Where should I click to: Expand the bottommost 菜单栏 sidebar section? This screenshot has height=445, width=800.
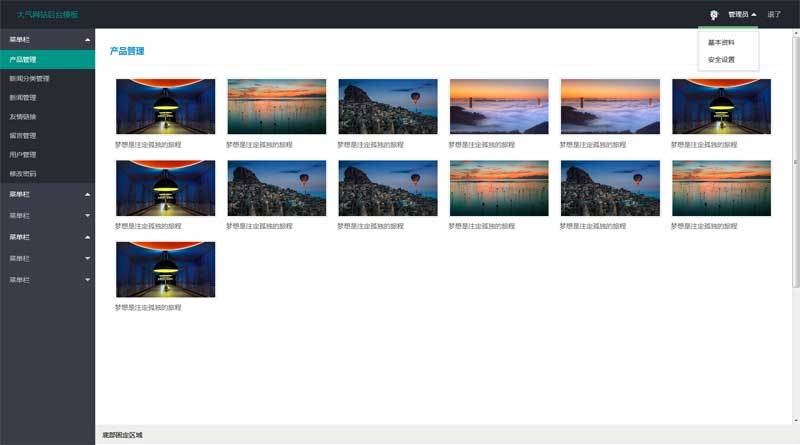pyautogui.click(x=87, y=280)
